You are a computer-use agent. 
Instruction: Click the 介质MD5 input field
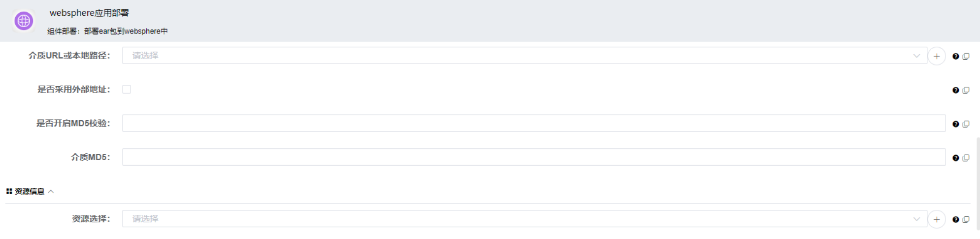[x=533, y=157]
